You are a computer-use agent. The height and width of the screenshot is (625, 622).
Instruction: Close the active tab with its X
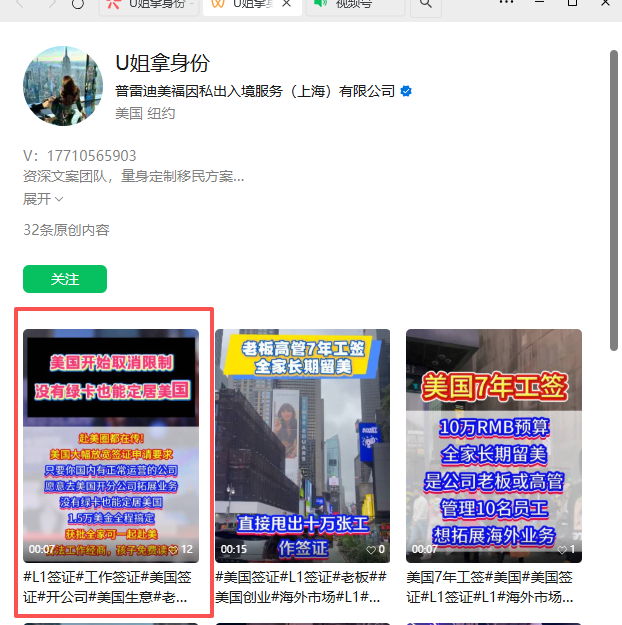(x=286, y=4)
